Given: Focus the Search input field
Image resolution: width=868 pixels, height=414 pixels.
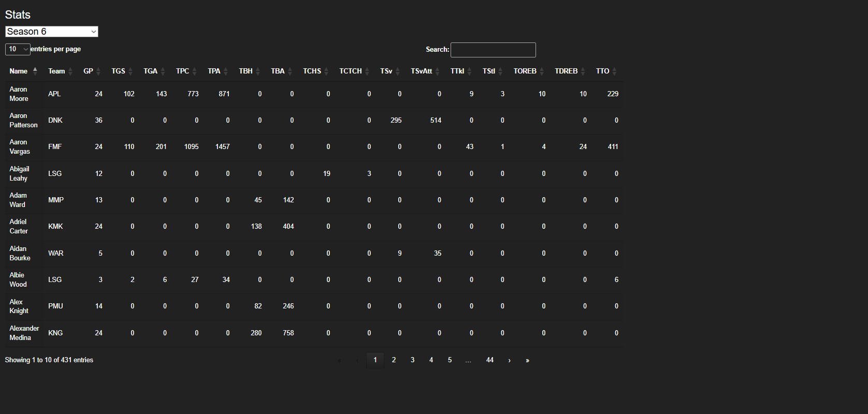Looking at the screenshot, I should click(x=493, y=50).
